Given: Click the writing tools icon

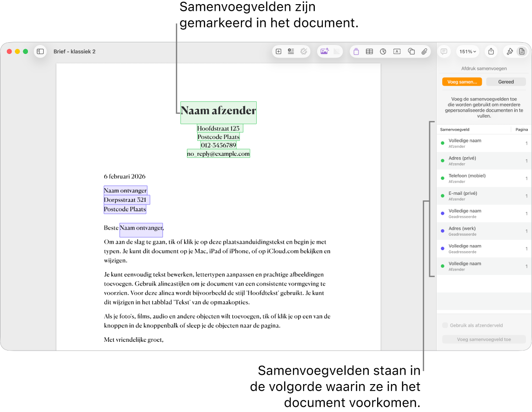Looking at the screenshot, I should click(x=304, y=52).
